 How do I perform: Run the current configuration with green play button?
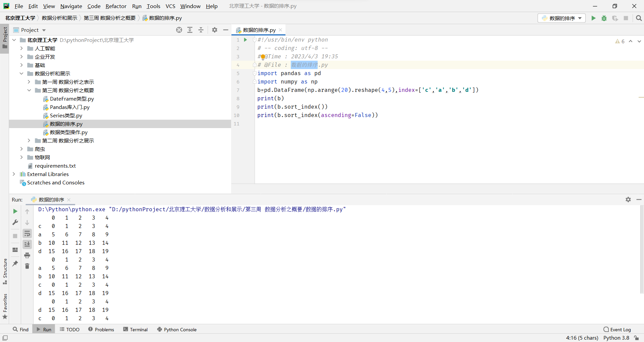pyautogui.click(x=593, y=18)
